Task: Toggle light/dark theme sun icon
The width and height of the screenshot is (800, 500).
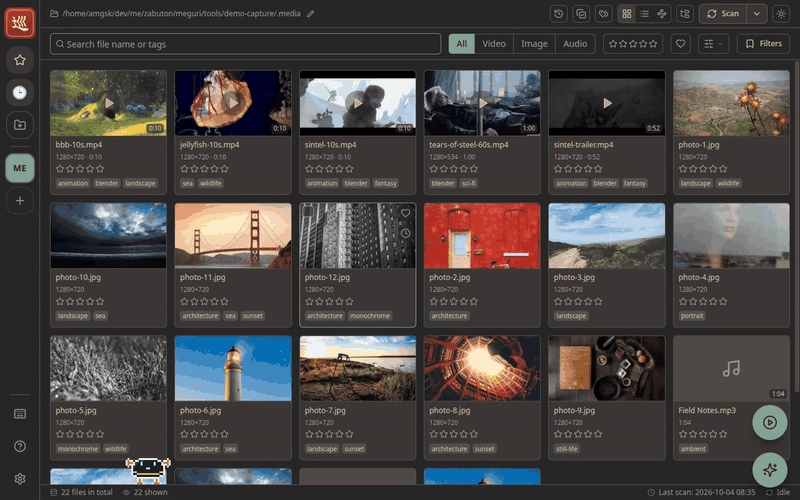Action: [x=781, y=14]
